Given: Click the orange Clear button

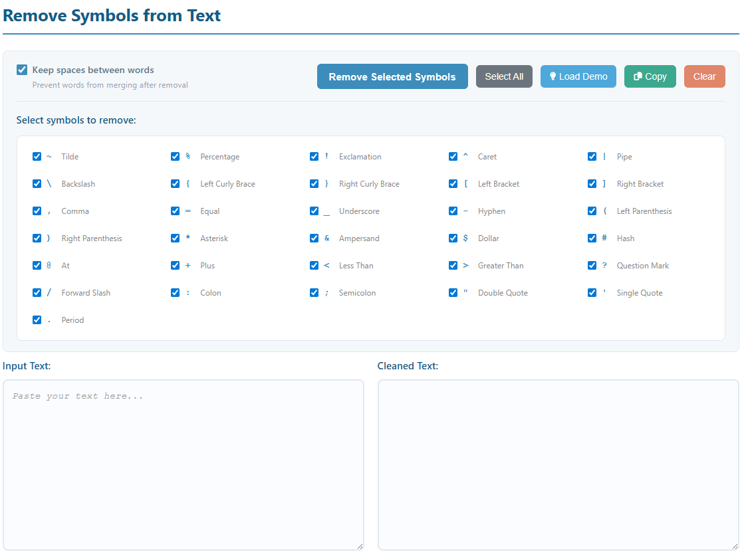Looking at the screenshot, I should (x=704, y=76).
